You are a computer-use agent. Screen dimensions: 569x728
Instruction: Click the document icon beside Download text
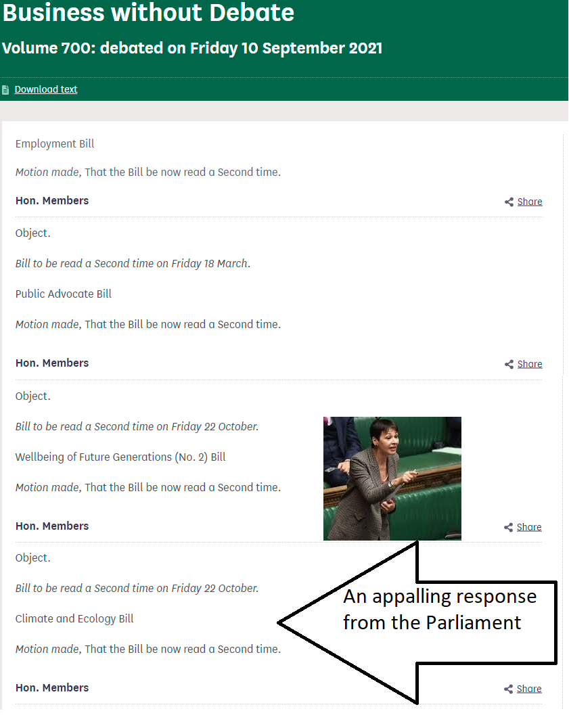pyautogui.click(x=6, y=89)
